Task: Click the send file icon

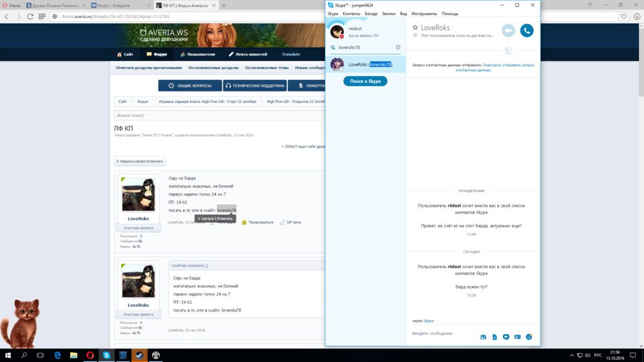Action: 495,337
